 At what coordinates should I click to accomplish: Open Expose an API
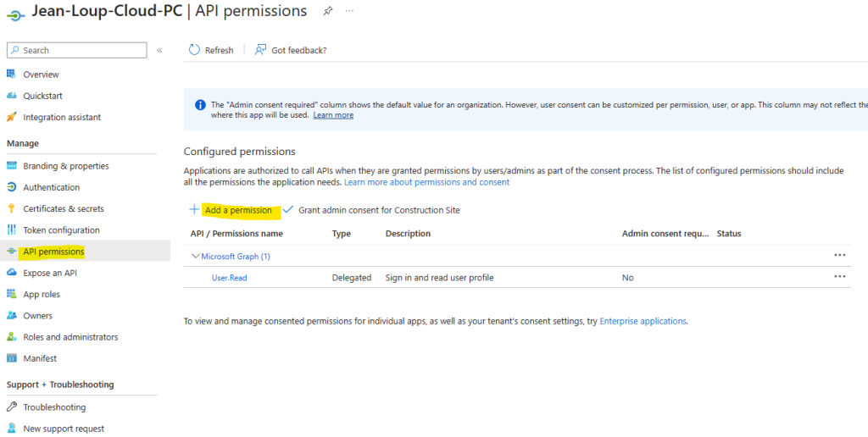click(x=50, y=273)
